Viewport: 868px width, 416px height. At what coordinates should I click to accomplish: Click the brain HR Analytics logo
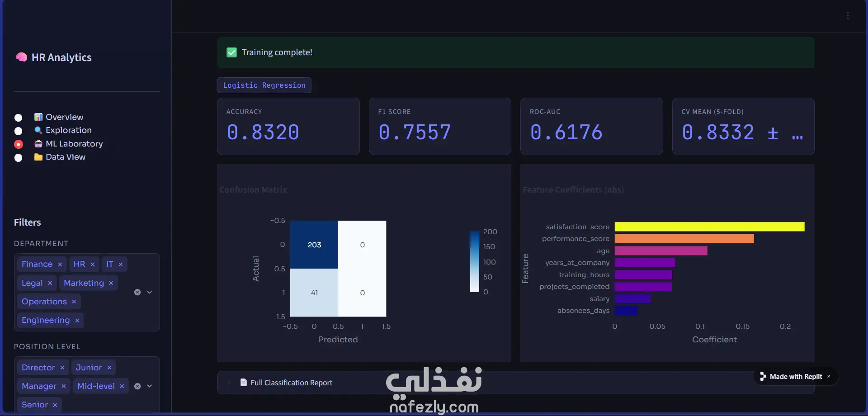coord(21,57)
